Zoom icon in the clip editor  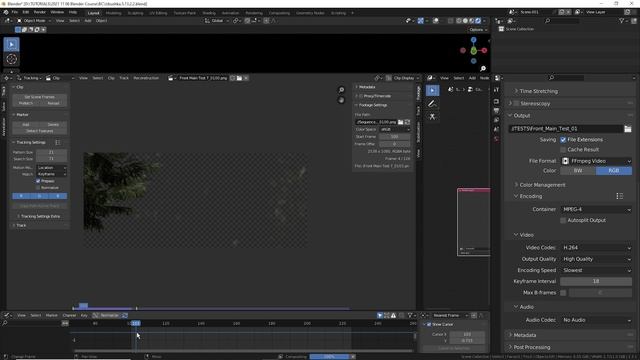tap(341, 90)
